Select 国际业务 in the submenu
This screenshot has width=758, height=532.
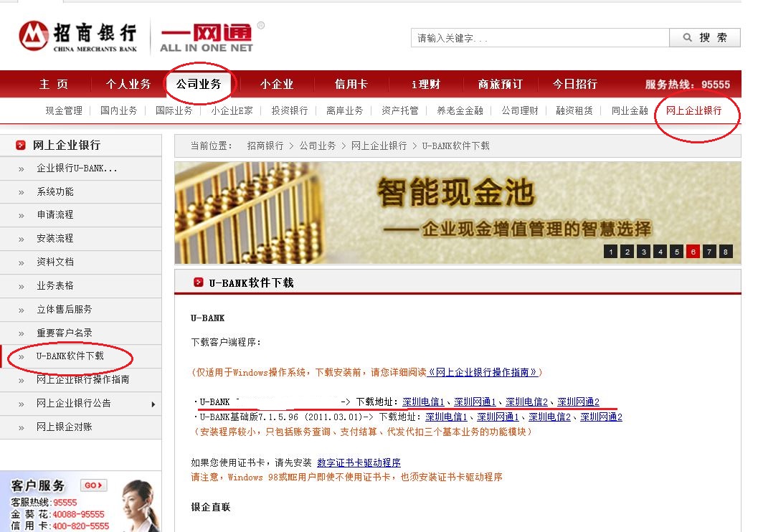(174, 110)
